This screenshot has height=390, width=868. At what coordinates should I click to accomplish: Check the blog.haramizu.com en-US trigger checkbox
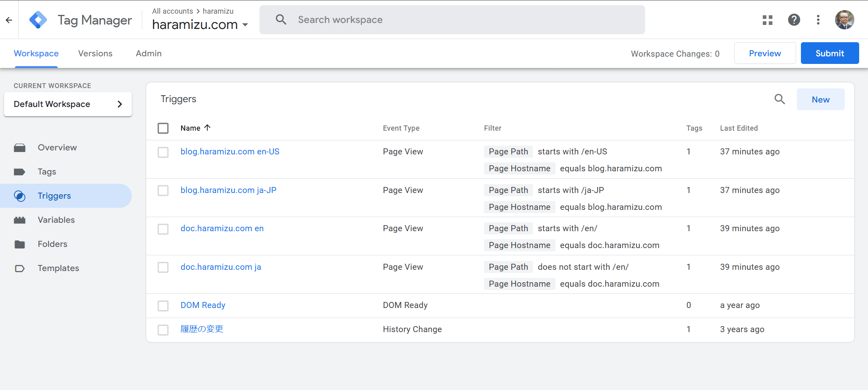[x=163, y=152]
